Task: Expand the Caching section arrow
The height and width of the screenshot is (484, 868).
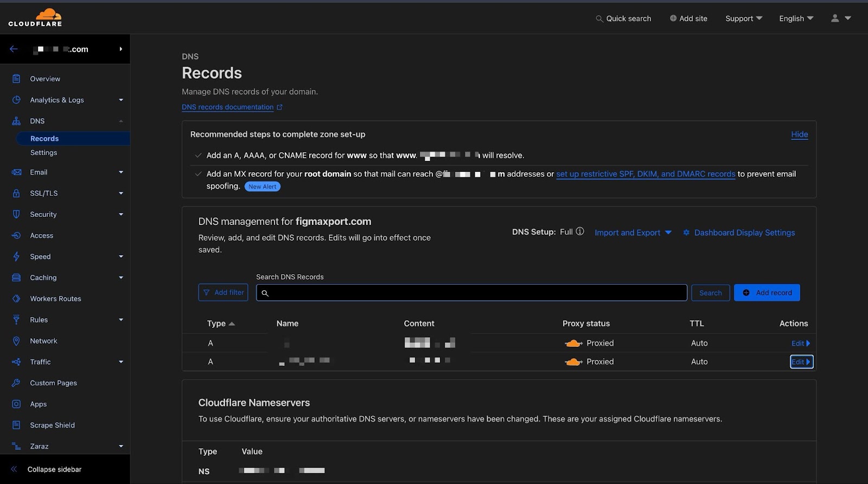Action: tap(121, 278)
